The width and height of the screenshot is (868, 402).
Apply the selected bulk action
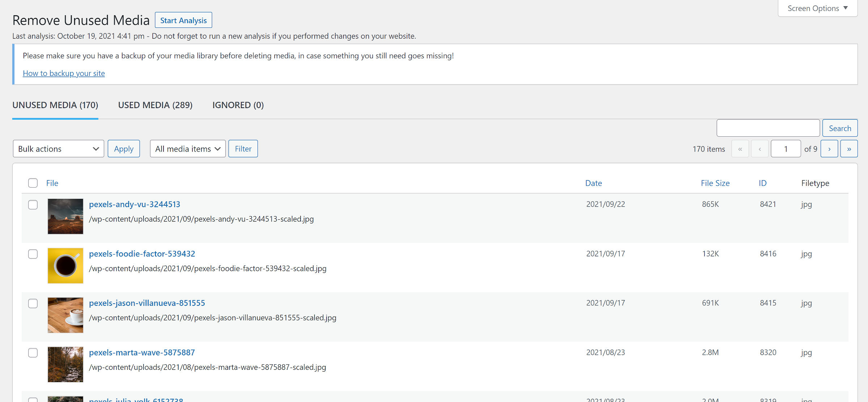point(124,149)
